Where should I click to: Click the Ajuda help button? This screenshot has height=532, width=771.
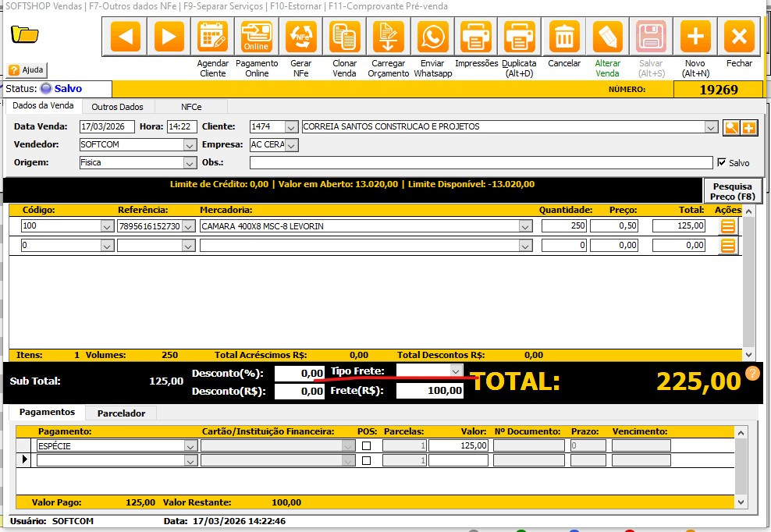click(x=27, y=70)
